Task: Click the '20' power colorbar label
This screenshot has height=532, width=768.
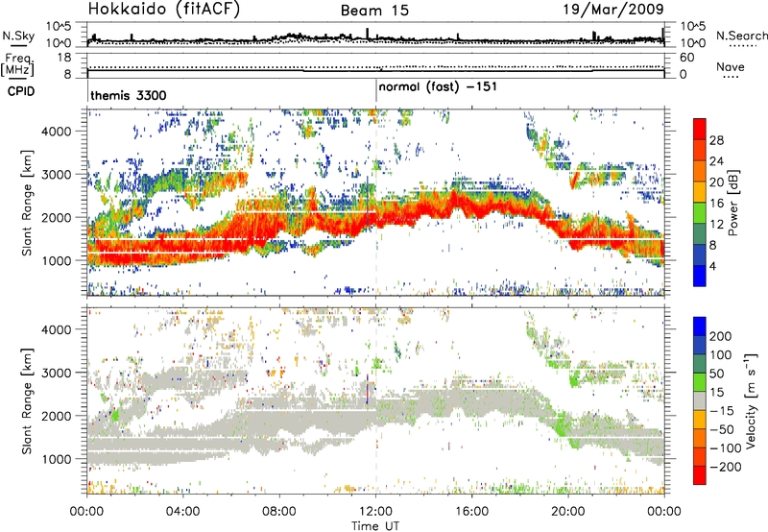Action: pos(716,182)
